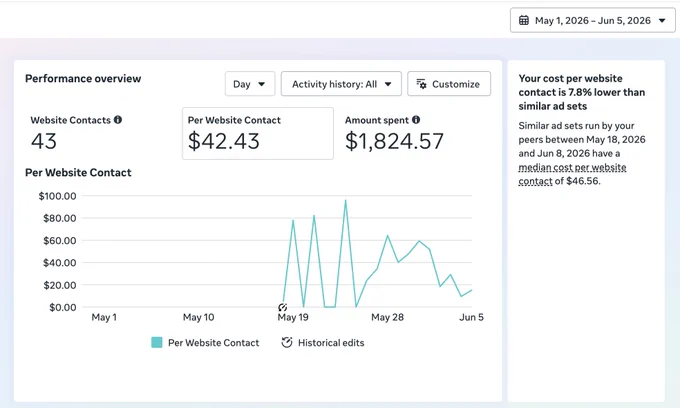The height and width of the screenshot is (408, 680).
Task: Toggle the Per Website Contact legend label
Action: [x=213, y=343]
